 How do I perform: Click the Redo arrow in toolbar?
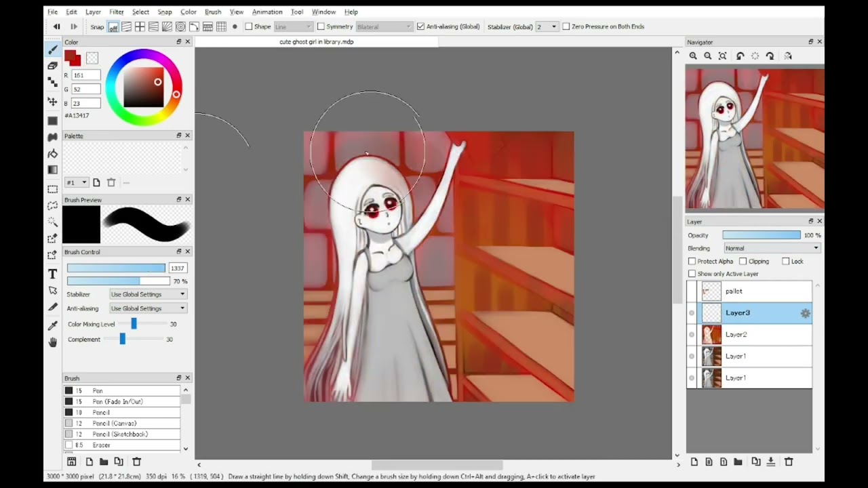pos(74,26)
